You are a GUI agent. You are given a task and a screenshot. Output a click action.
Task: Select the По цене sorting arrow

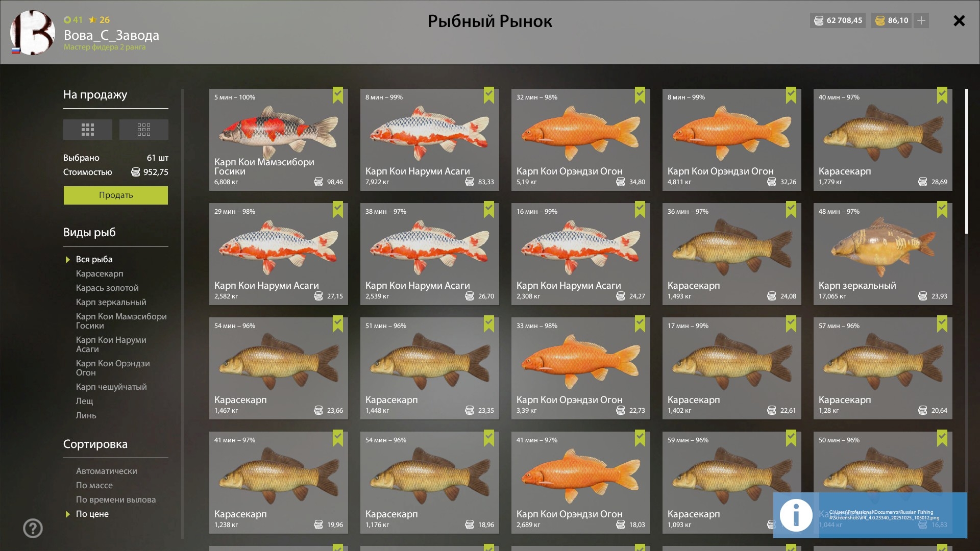tap(68, 514)
